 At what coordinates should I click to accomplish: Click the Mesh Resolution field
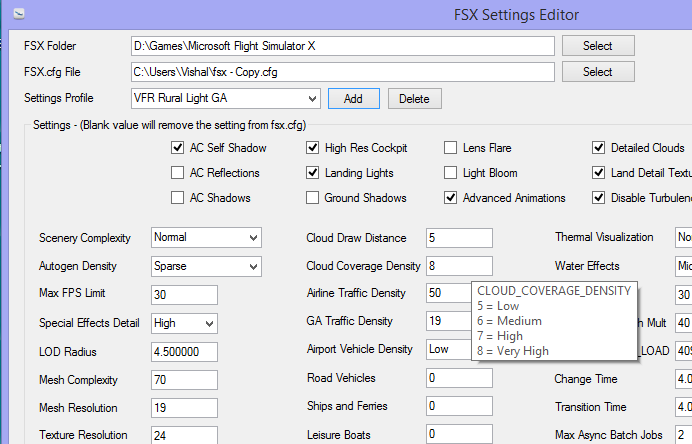pos(184,407)
